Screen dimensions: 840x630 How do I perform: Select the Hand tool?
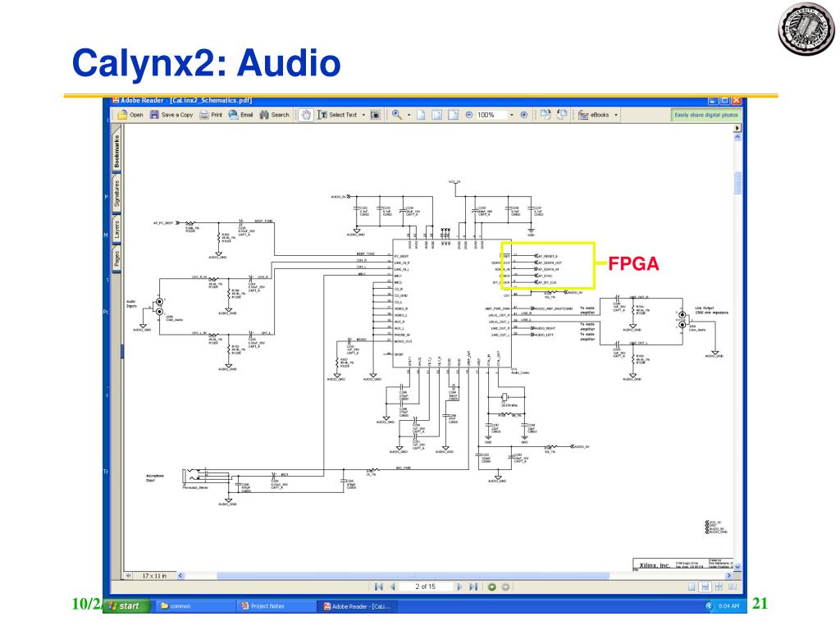click(305, 115)
